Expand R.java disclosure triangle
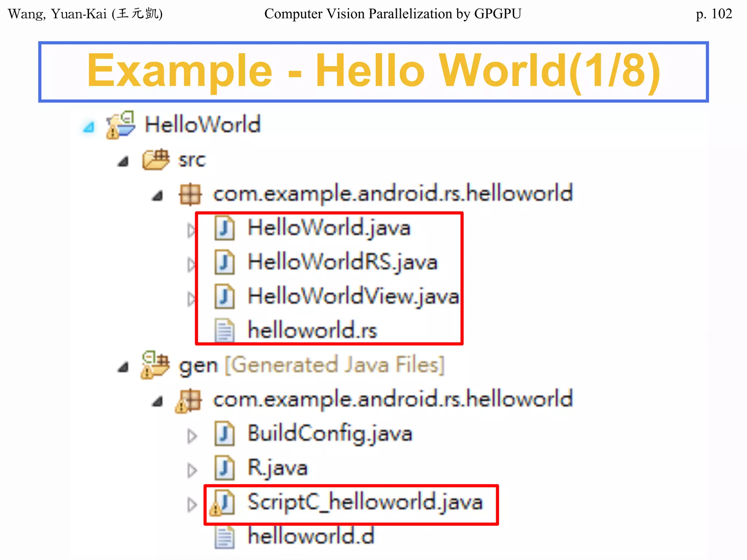747x560 pixels. pyautogui.click(x=192, y=470)
